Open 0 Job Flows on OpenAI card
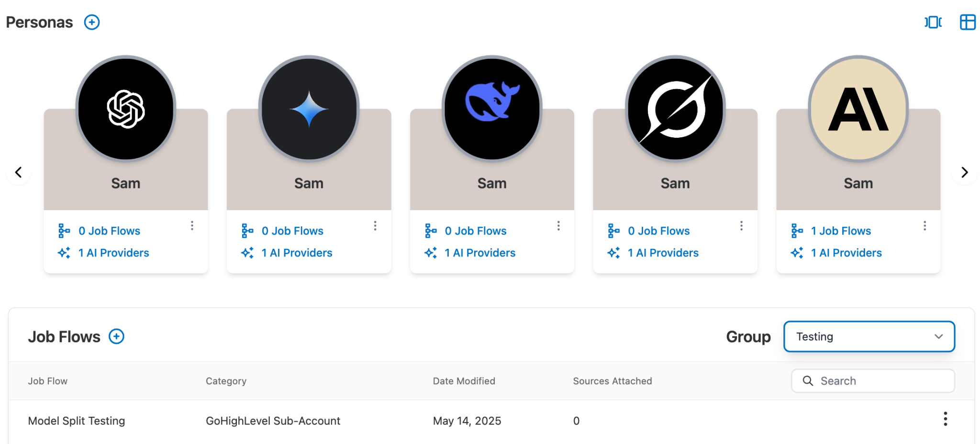Image resolution: width=980 pixels, height=444 pixels. (x=109, y=231)
